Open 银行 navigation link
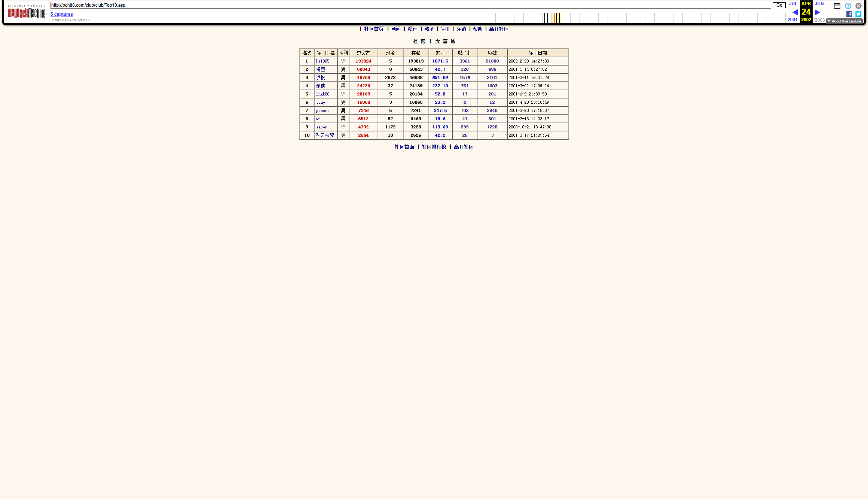This screenshot has height=499, width=868. [x=412, y=29]
